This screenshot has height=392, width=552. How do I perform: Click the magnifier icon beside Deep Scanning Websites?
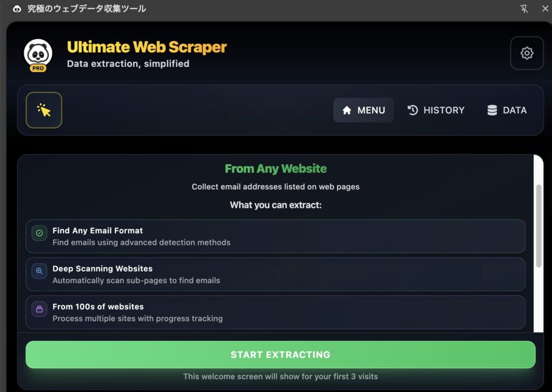click(39, 271)
